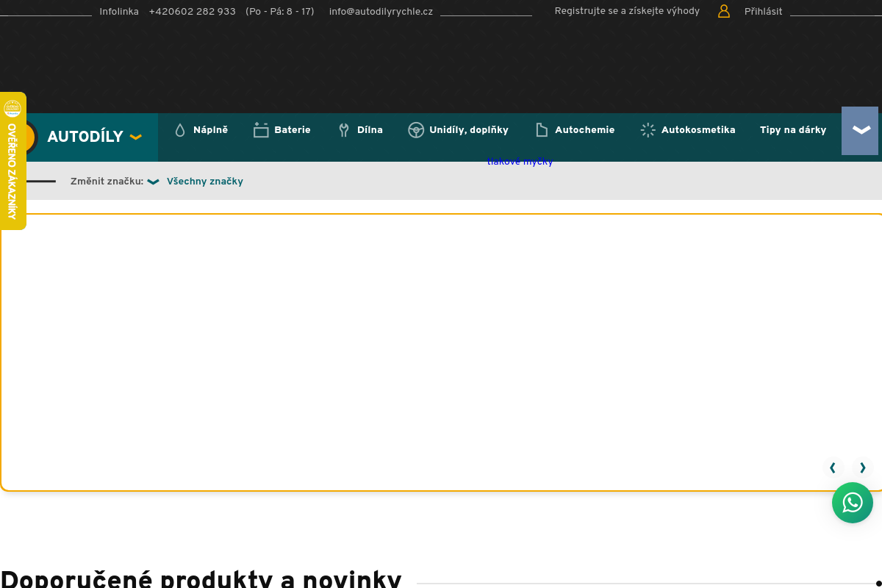Click the Ověřeno zákazníky badge icon

pos(12,109)
